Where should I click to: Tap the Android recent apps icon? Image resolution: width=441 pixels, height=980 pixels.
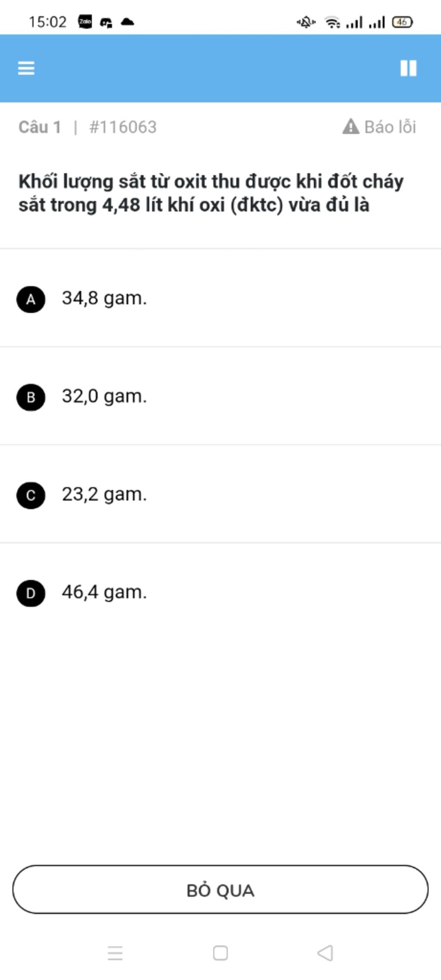pos(115,953)
